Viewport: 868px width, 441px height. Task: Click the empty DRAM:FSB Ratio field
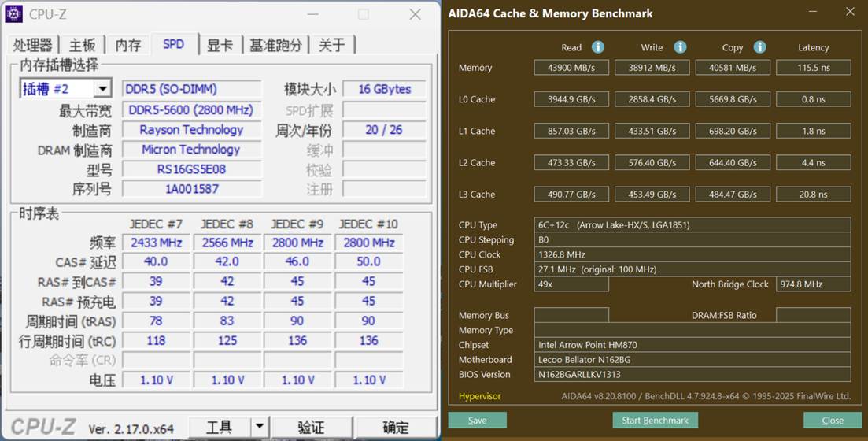(813, 315)
